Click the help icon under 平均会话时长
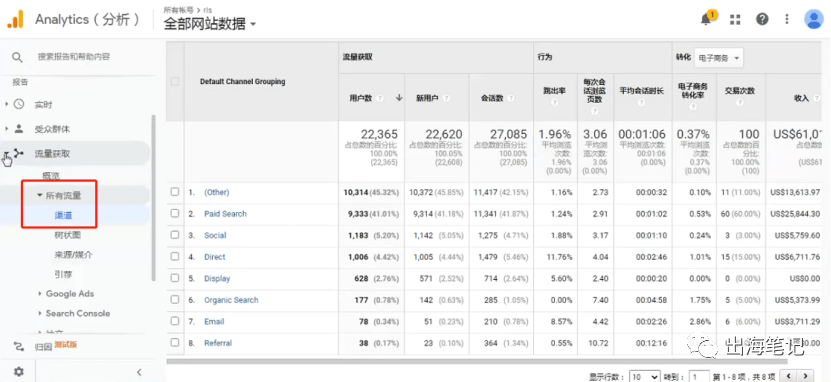 641,102
